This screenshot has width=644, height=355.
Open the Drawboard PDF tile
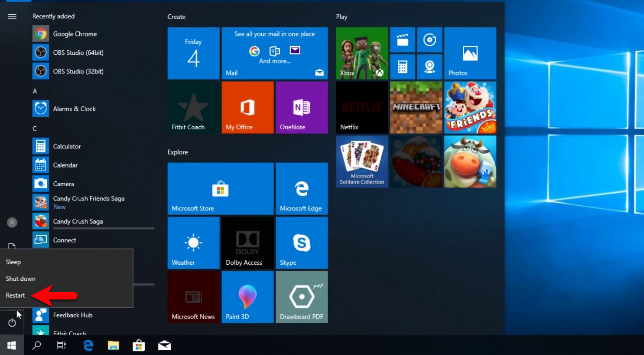tap(302, 297)
